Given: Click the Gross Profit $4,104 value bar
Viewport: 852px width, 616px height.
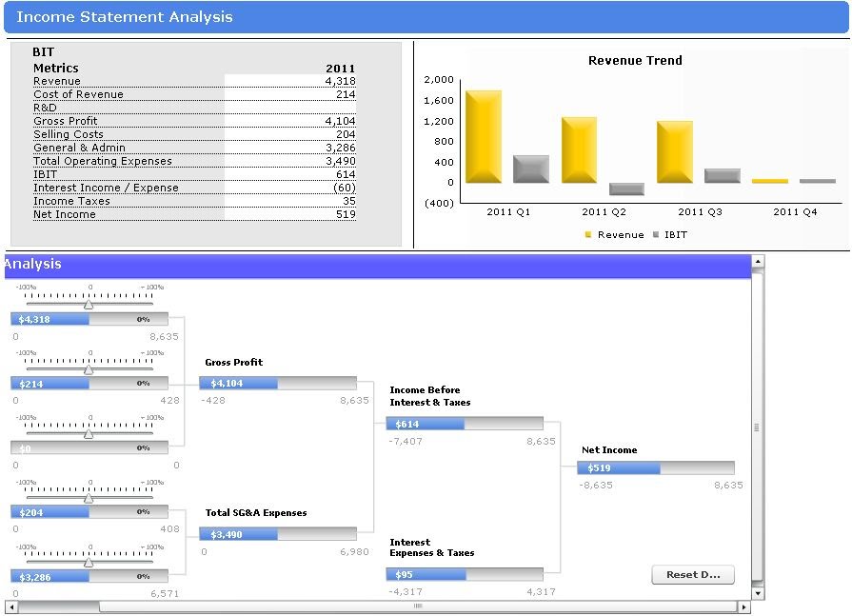Looking at the screenshot, I should (278, 383).
